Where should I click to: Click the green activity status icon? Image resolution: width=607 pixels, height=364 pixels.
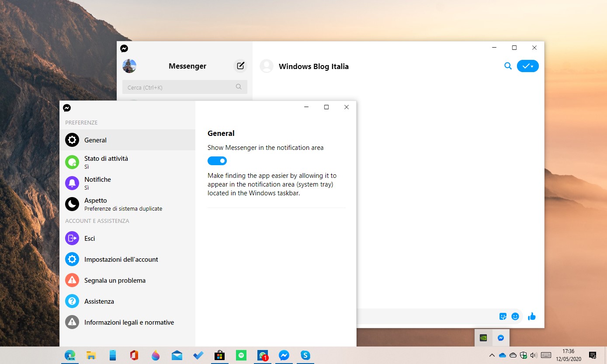(72, 162)
